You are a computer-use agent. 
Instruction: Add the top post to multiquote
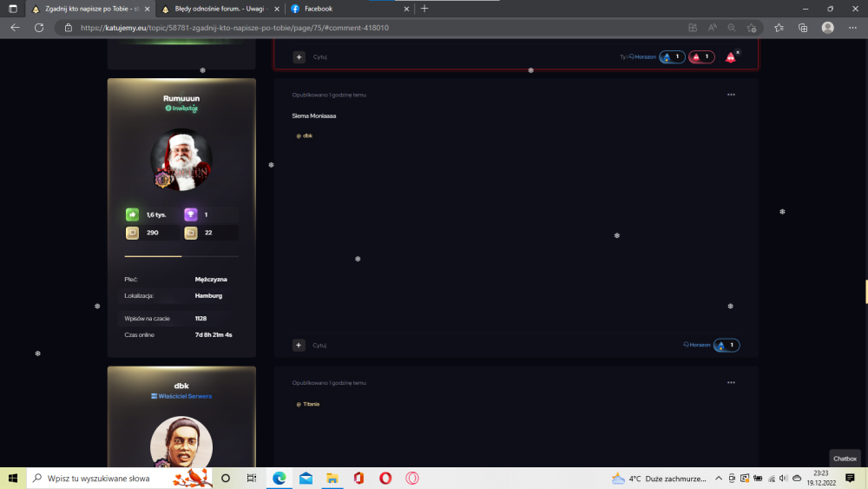299,57
